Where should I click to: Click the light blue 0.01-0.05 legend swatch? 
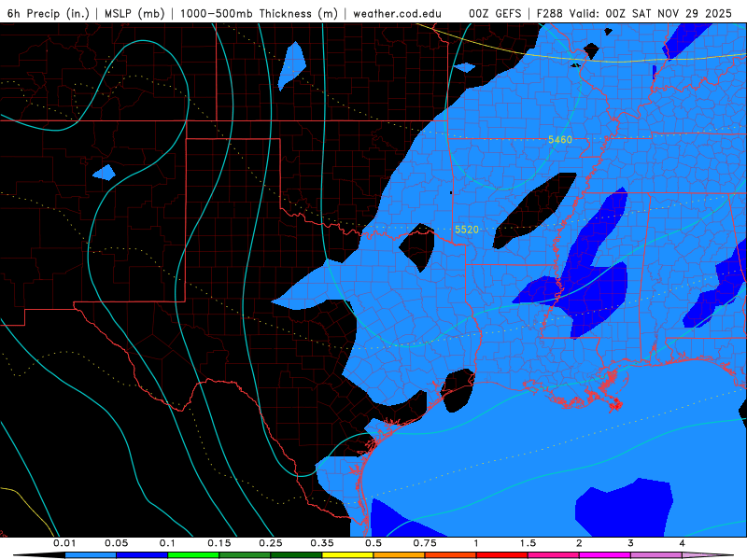click(x=91, y=555)
